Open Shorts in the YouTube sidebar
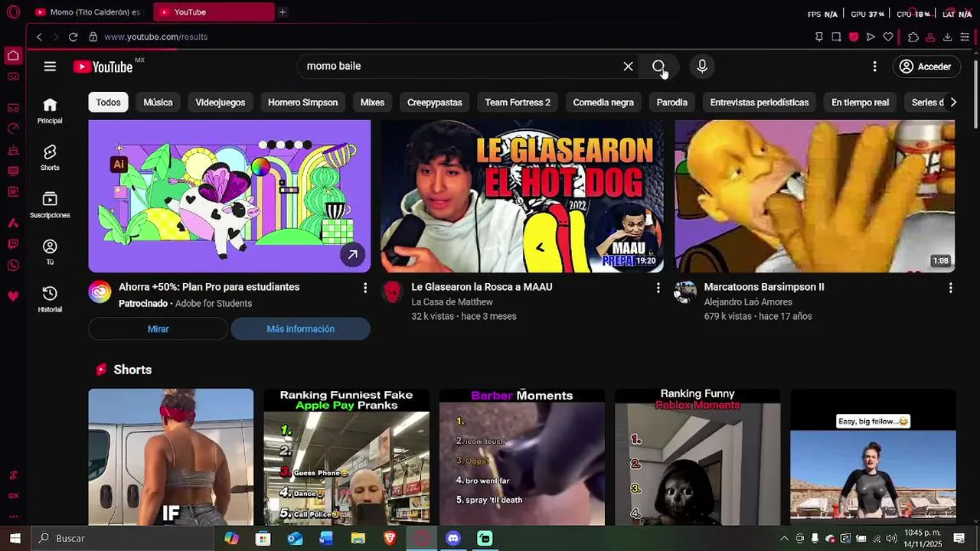980x551 pixels. [x=50, y=158]
